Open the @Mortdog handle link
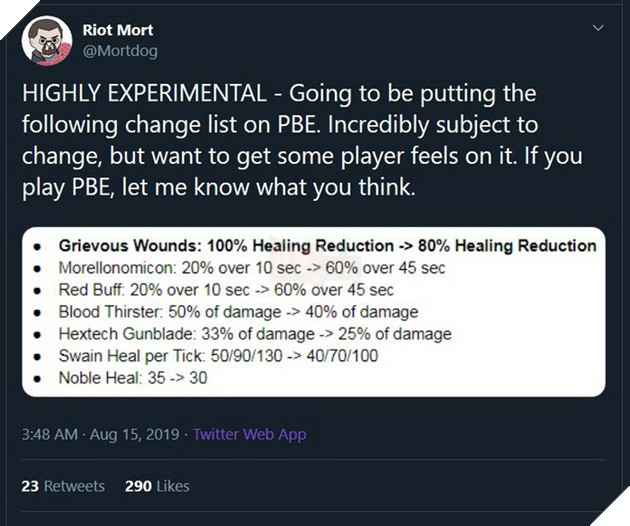Image resolution: width=630 pixels, height=526 pixels. [x=120, y=50]
